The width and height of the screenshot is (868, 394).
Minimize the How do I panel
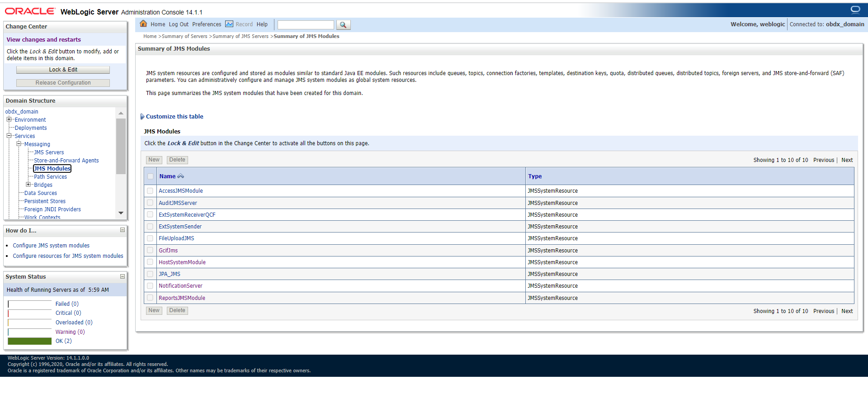pyautogui.click(x=123, y=230)
